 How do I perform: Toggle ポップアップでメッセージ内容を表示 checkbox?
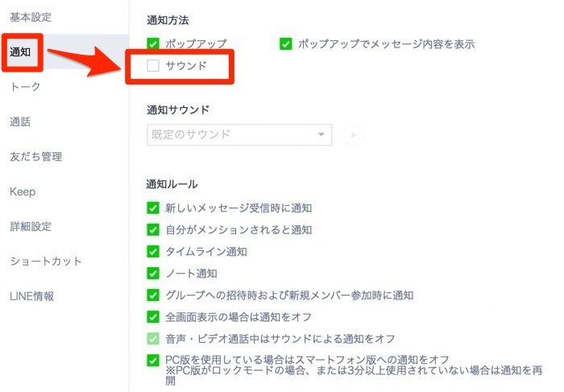click(x=286, y=43)
